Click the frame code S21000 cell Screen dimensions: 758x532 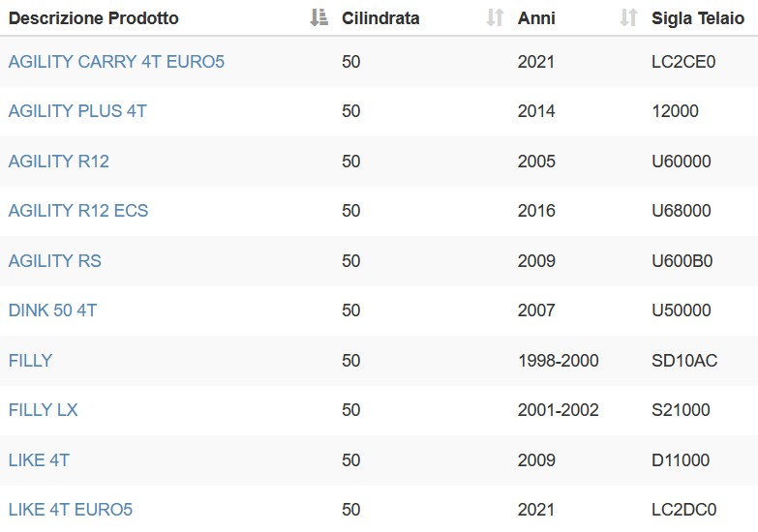coord(681,410)
